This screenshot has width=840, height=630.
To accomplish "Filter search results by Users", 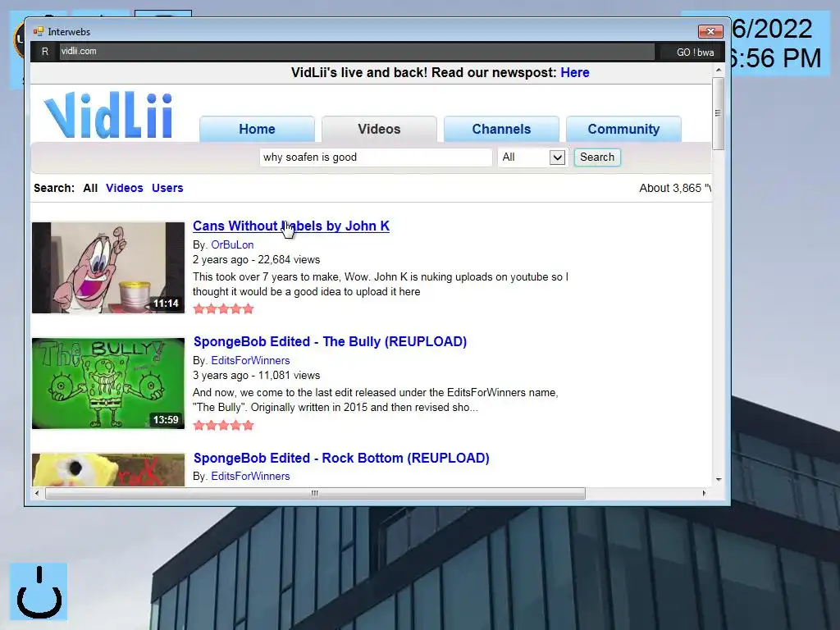I will click(x=167, y=188).
